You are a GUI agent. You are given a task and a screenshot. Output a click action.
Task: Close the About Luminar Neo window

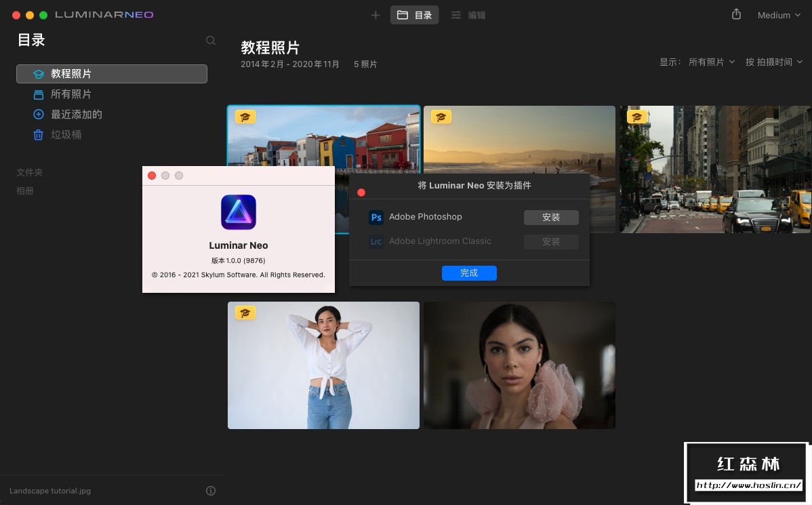[x=152, y=176]
